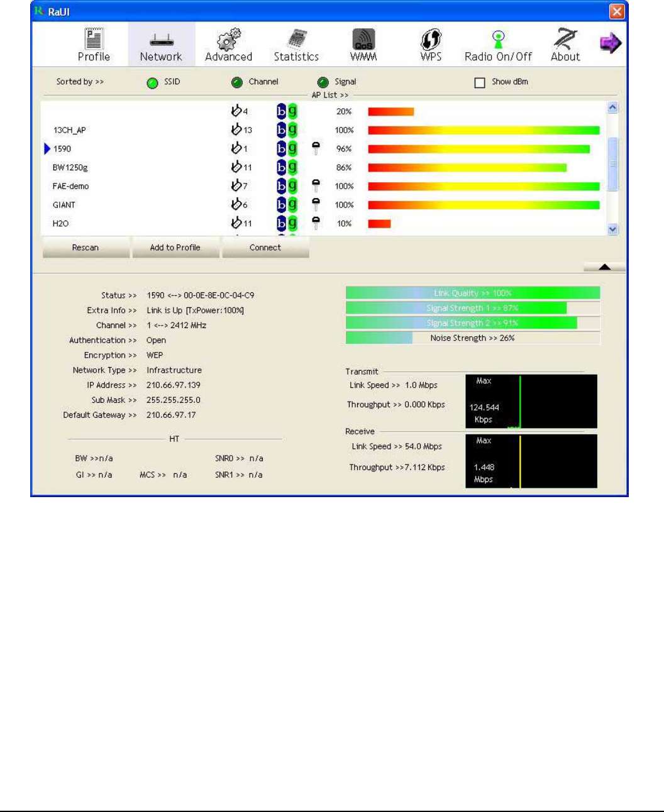Open the WMM QoS icon

point(363,40)
